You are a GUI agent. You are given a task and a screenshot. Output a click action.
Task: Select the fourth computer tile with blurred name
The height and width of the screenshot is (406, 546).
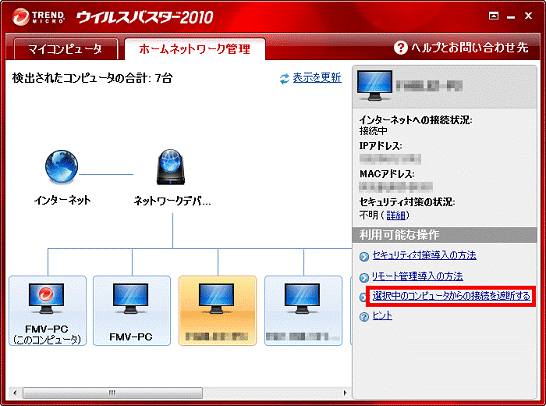[303, 311]
